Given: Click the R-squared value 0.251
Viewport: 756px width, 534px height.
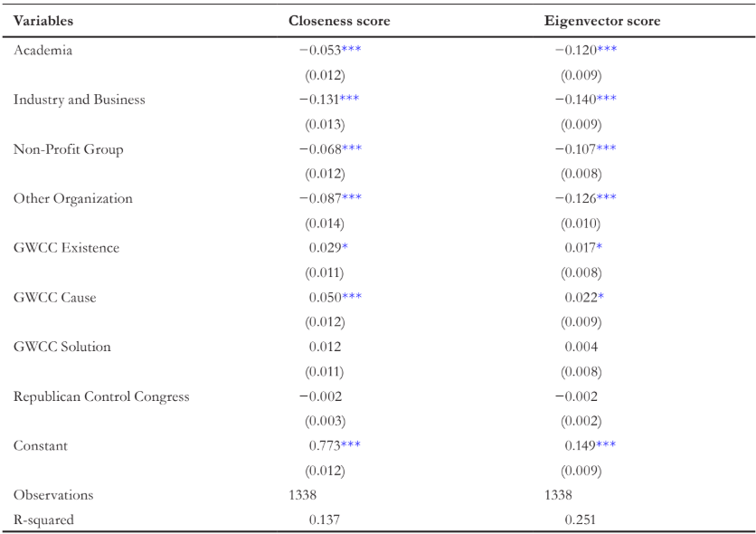Looking at the screenshot, I should click(x=580, y=520).
